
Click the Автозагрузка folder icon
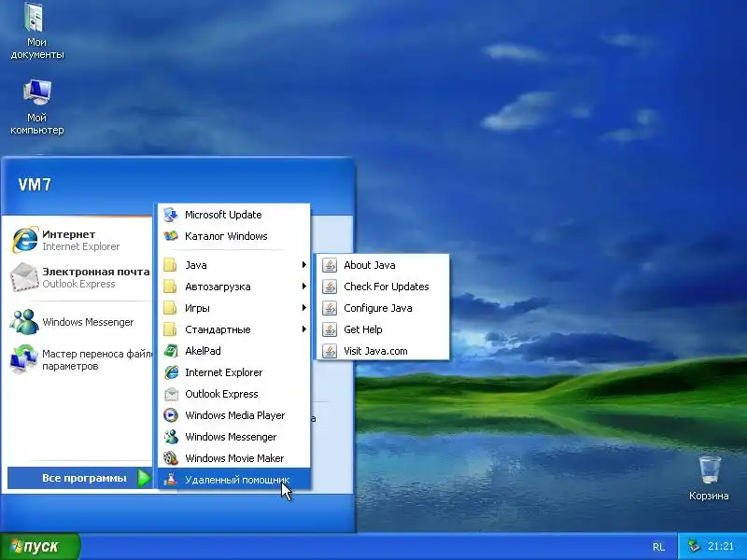pyautogui.click(x=171, y=287)
